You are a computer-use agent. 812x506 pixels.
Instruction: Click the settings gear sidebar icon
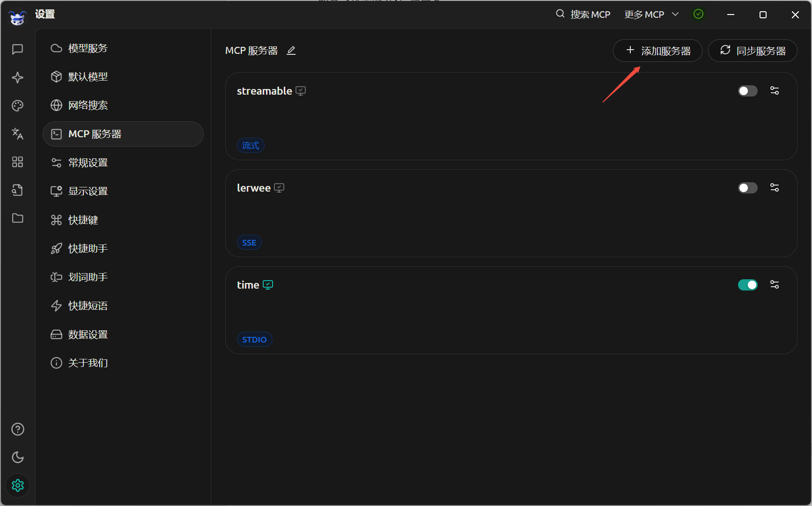18,485
